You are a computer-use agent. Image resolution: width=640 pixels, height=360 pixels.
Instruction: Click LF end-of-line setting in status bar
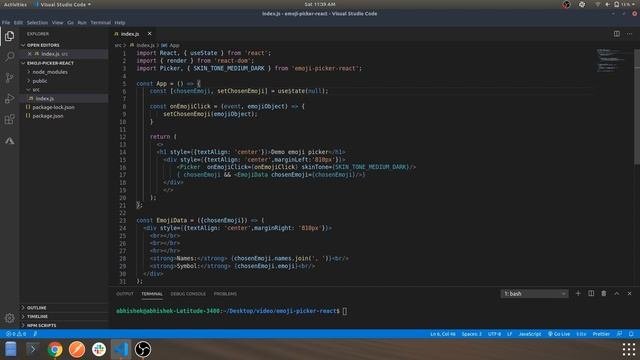509,334
